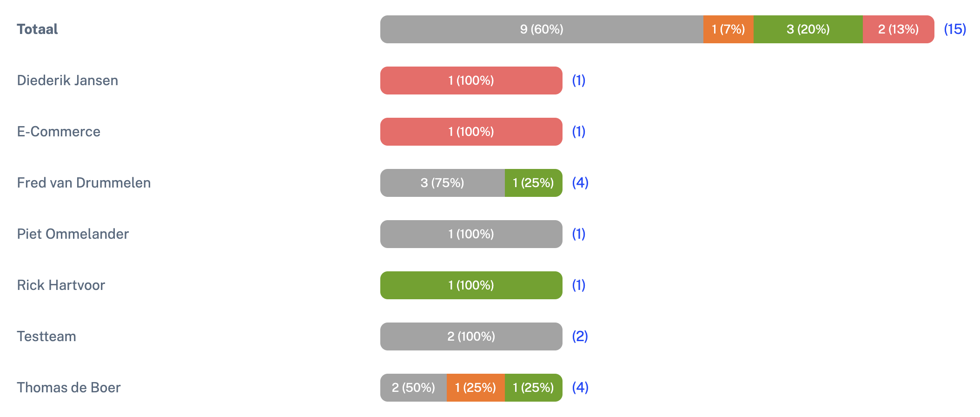Screen dimensions: 980x417
Task: Click Piet Ommelander's gray 1 (100%) bar
Action: pyautogui.click(x=471, y=234)
